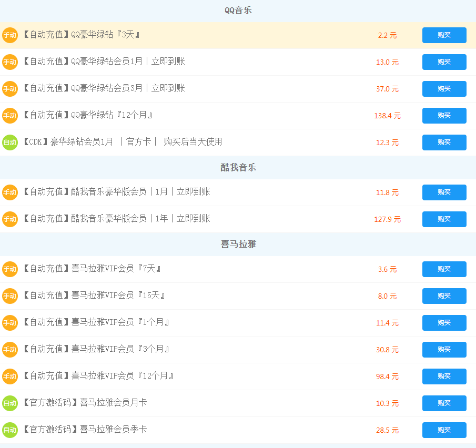Click the 手动 badge for 喜马拉雅VIP会员『15天』
Image resolution: width=476 pixels, height=448 pixels.
(x=10, y=296)
